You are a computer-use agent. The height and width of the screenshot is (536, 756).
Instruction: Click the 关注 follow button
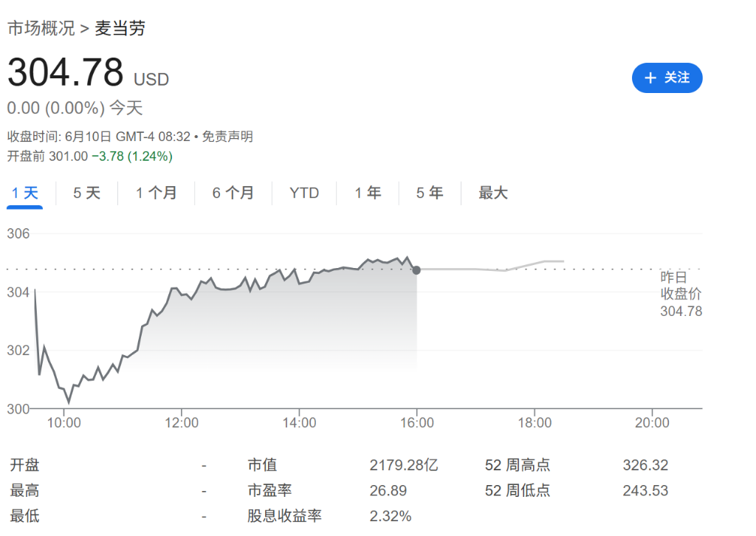pyautogui.click(x=667, y=78)
